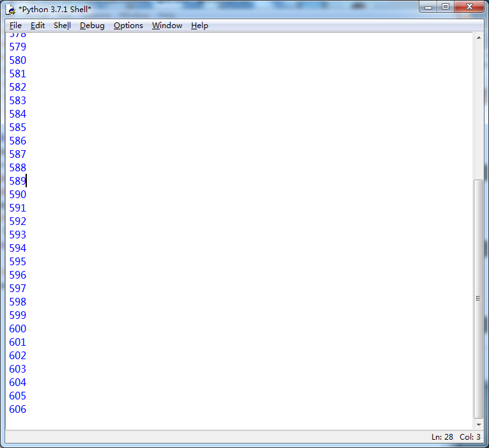
Task: Click the output line 597
Action: [18, 288]
